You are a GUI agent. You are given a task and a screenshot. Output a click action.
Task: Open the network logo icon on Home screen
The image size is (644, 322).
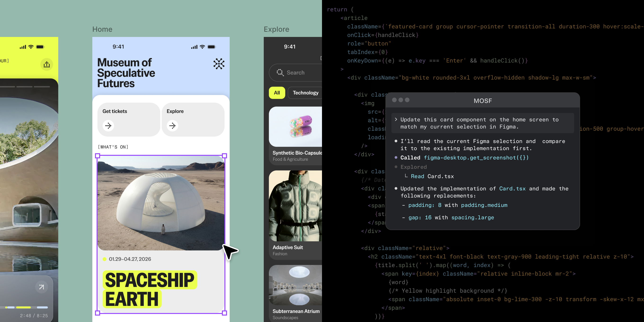[219, 64]
